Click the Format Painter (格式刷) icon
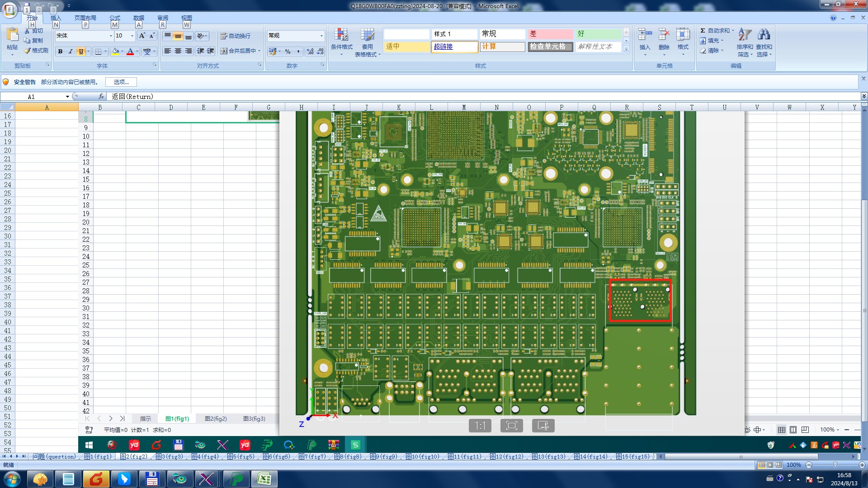Viewport: 868px width, 488px height. 28,51
